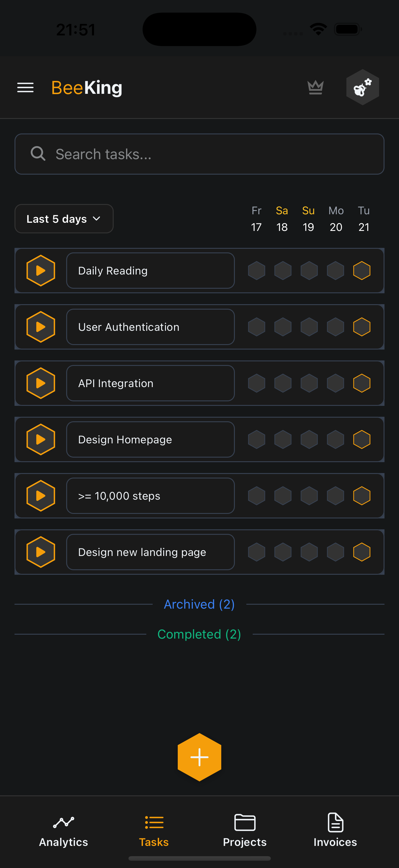Toggle Daily Reading hexagon for Fr 17
This screenshot has width=399, height=868.
[x=256, y=271]
